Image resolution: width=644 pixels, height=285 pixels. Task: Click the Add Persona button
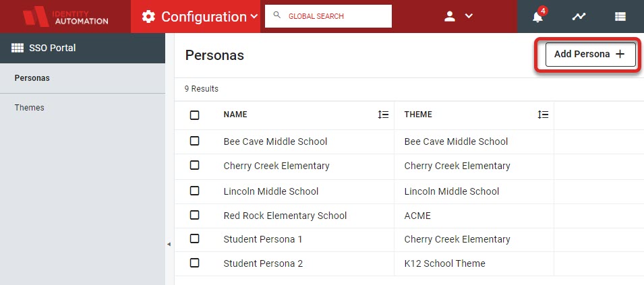590,54
